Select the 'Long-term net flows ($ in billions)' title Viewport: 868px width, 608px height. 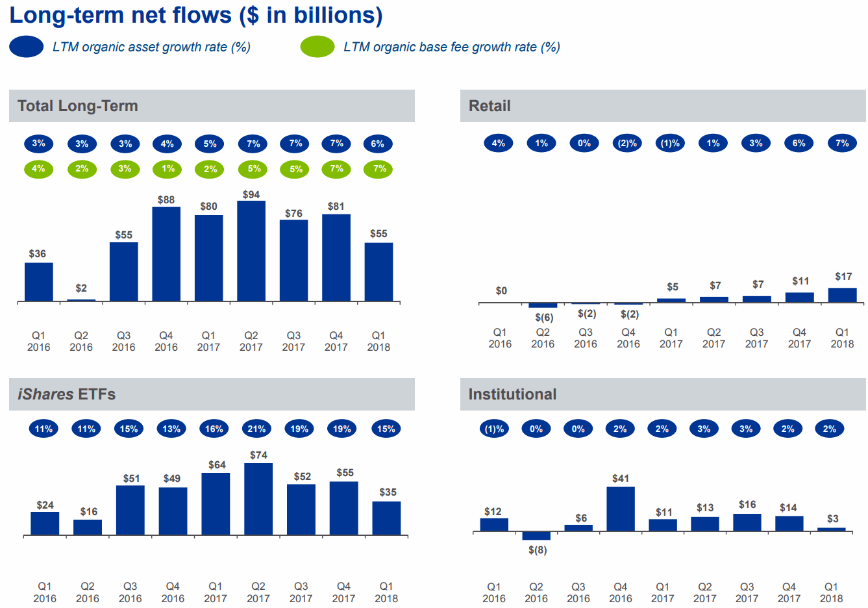(x=196, y=15)
